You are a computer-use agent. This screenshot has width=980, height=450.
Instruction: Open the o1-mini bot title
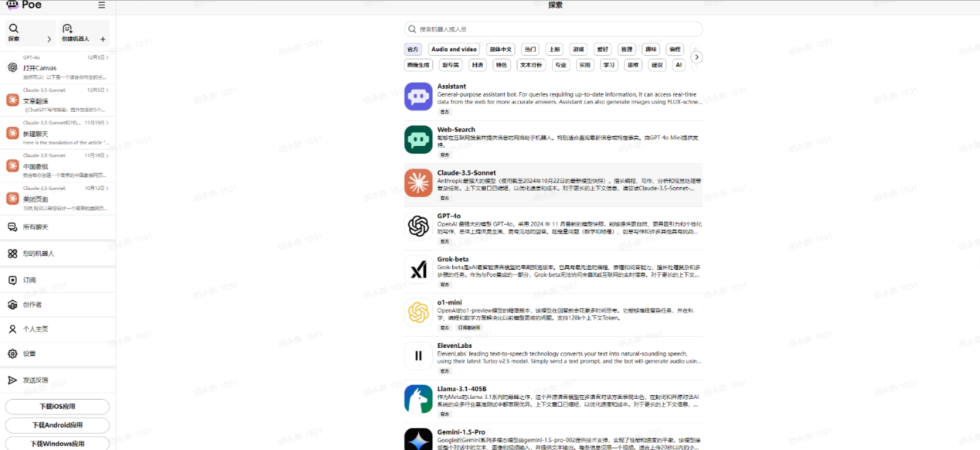pos(449,302)
